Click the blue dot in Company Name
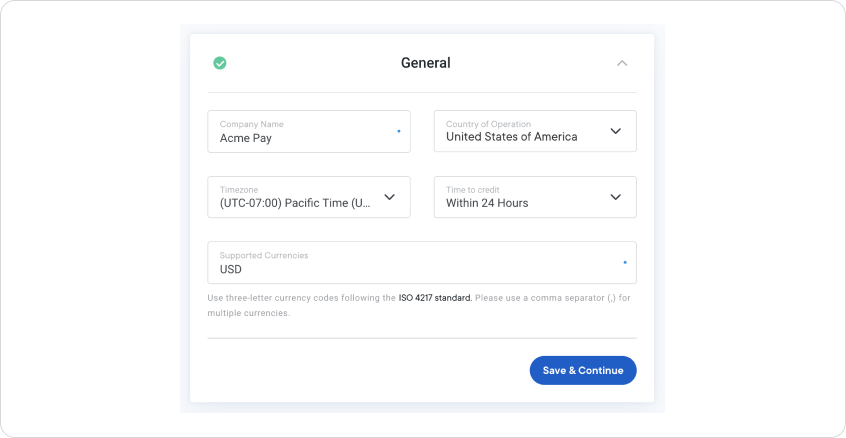Screen dimensions: 846x438 coord(399,131)
